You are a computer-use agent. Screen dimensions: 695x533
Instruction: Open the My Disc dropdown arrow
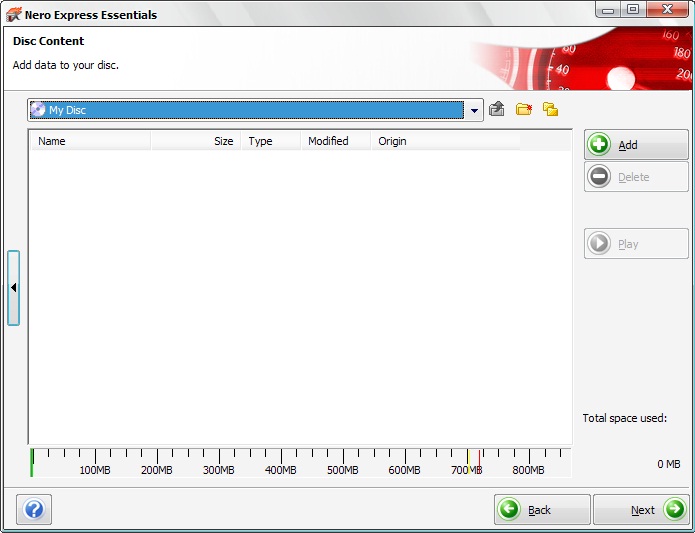coord(474,110)
